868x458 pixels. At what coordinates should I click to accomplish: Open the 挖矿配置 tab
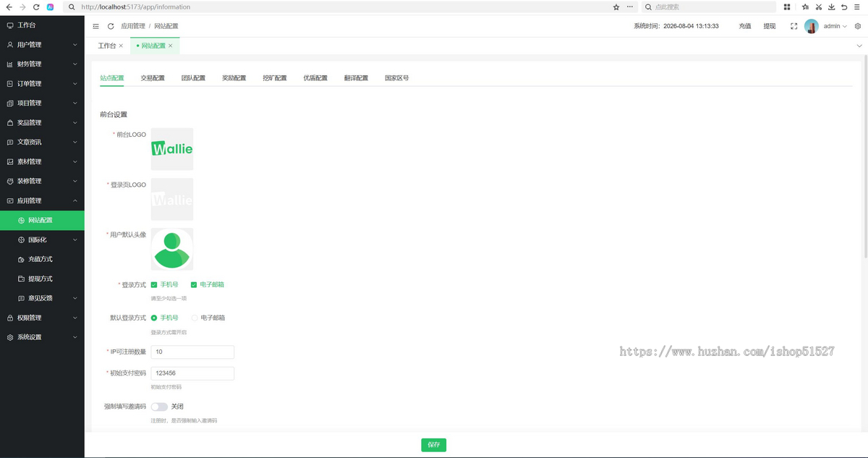275,78
